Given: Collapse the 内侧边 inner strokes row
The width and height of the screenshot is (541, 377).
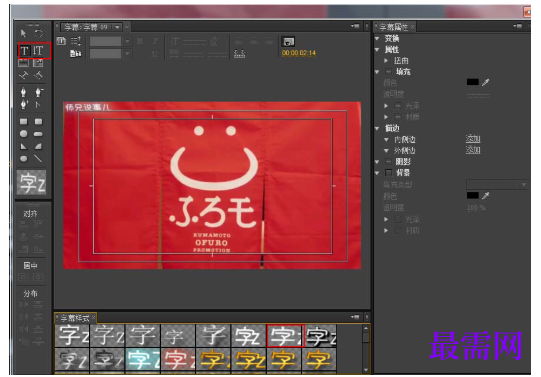Looking at the screenshot, I should (386, 139).
